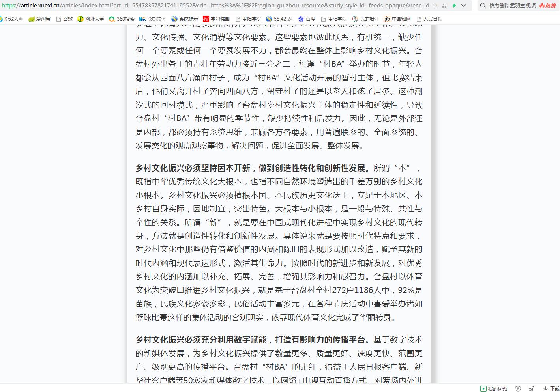Open the 下载 downloads button
The height and width of the screenshot is (392, 560).
tap(551, 389)
